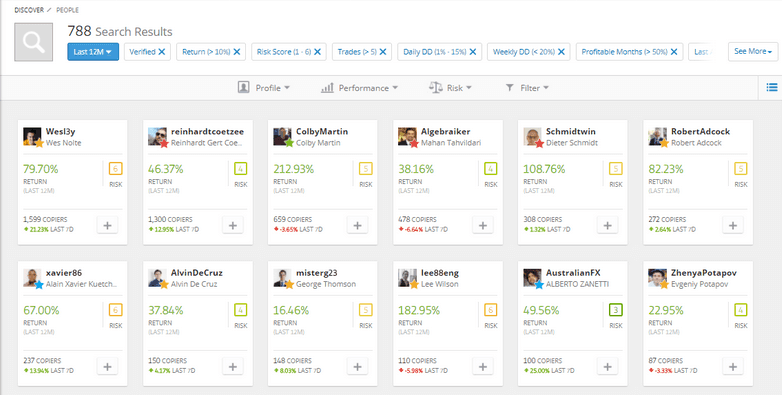Click plus button on ColbyMartin card
This screenshot has width=782, height=395.
coord(357,225)
